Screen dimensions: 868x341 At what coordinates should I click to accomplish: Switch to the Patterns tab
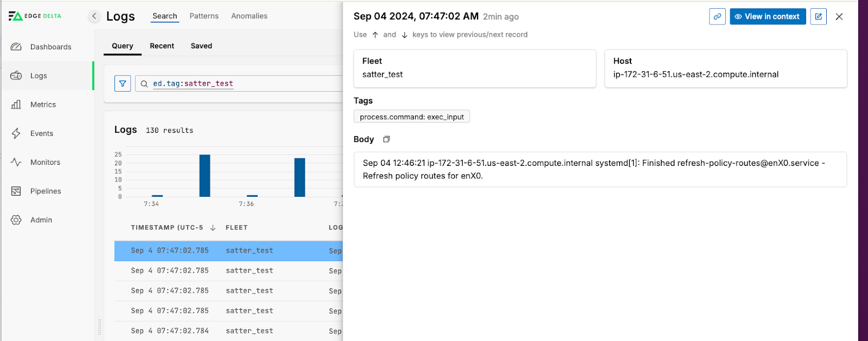tap(204, 16)
